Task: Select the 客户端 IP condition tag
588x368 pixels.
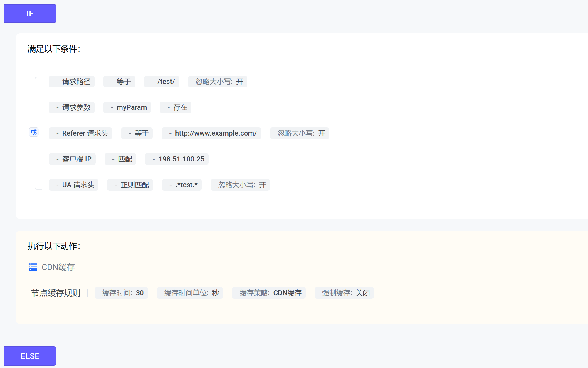Action: (72, 159)
